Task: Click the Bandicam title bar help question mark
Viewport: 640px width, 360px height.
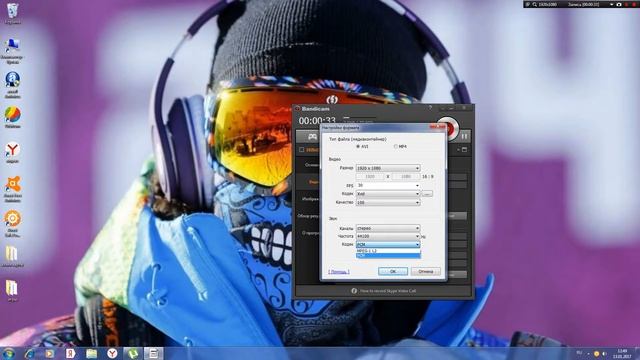Action: [x=430, y=108]
